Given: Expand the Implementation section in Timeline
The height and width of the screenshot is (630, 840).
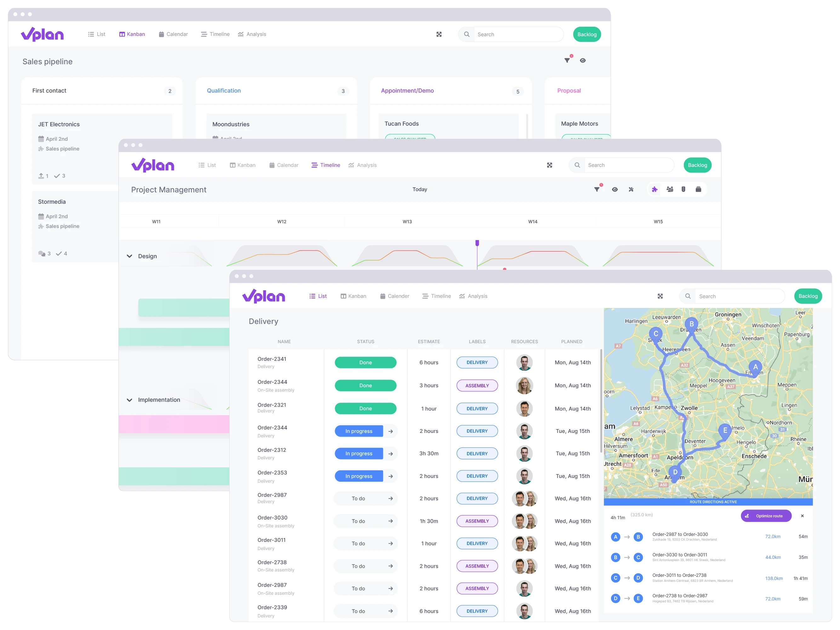Looking at the screenshot, I should click(127, 400).
